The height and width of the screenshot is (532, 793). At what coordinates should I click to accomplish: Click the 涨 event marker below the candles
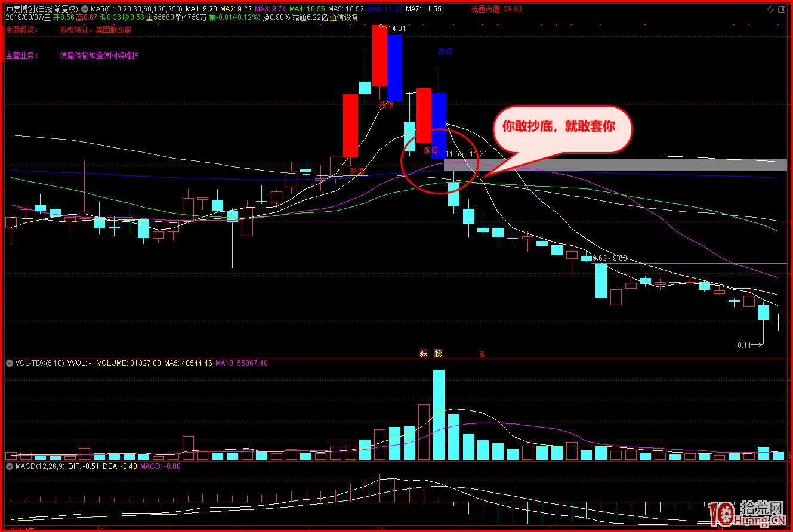coord(424,354)
